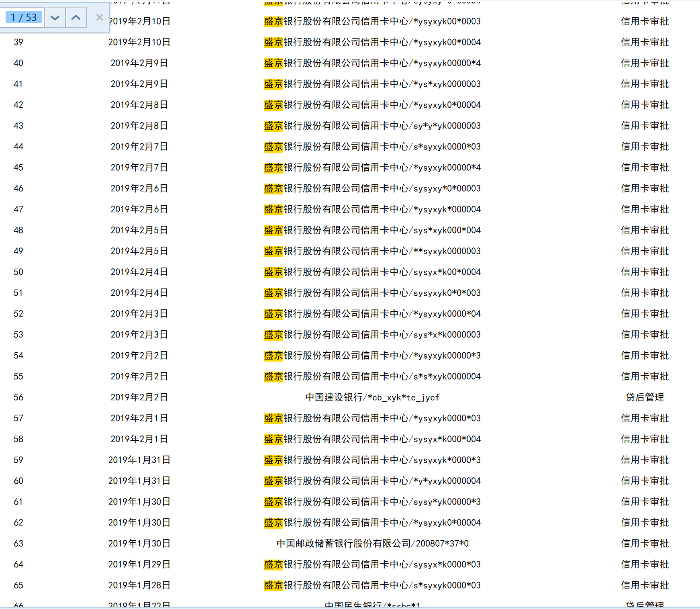
Task: Click the date in row 41
Action: coord(139,84)
